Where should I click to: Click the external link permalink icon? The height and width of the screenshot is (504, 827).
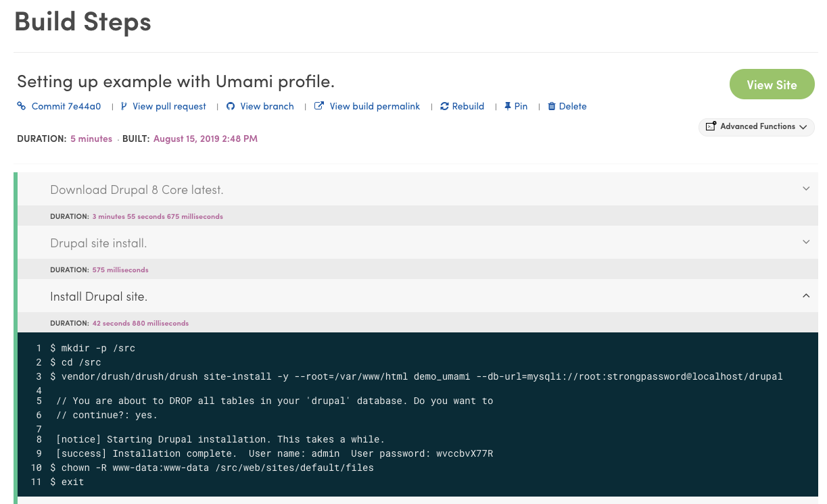(318, 106)
